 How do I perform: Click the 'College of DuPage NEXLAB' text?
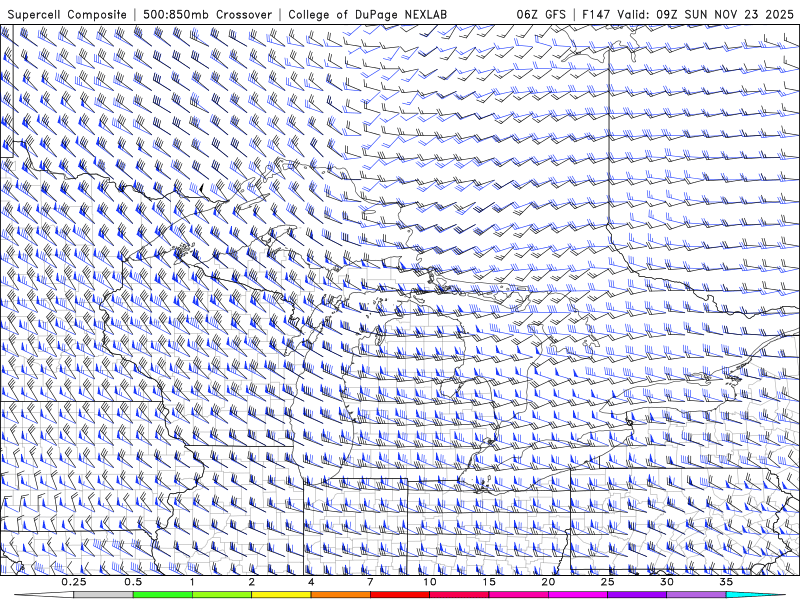click(x=367, y=14)
